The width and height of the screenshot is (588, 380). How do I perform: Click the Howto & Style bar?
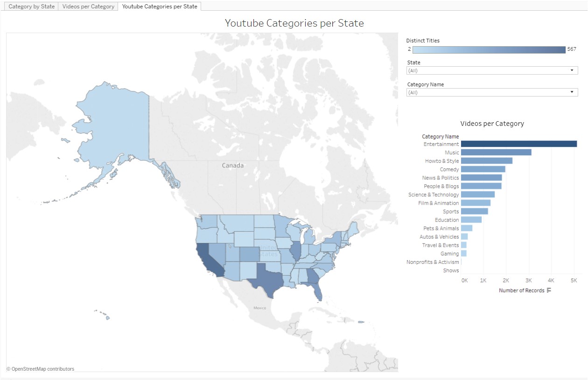(487, 161)
